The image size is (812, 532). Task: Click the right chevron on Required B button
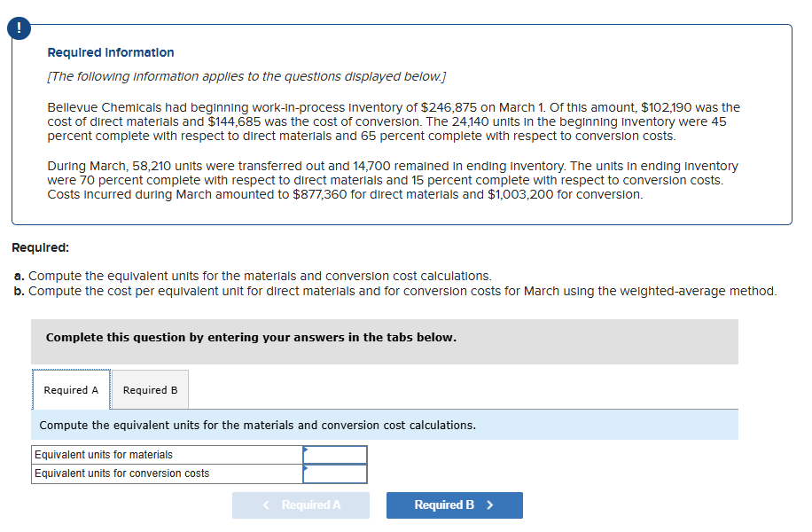[489, 505]
